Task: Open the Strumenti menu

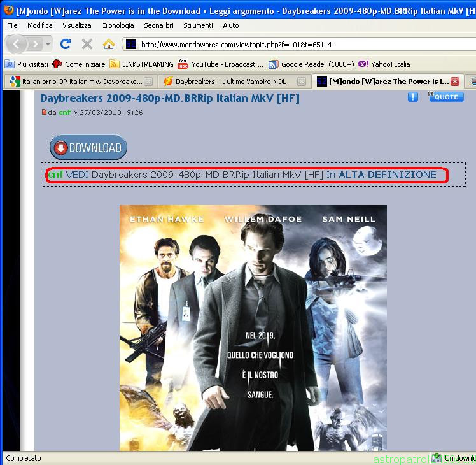Action: 198,25
